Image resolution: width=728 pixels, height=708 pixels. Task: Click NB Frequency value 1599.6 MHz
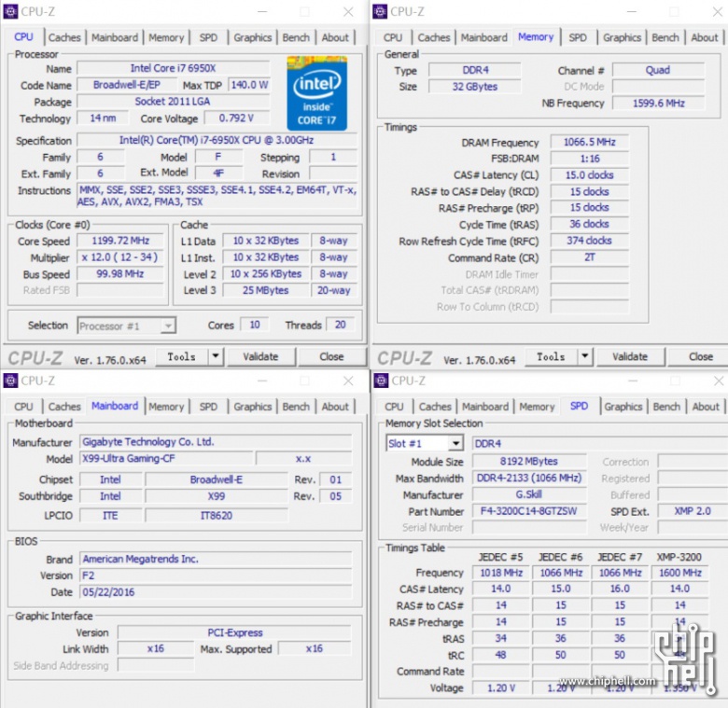658,103
